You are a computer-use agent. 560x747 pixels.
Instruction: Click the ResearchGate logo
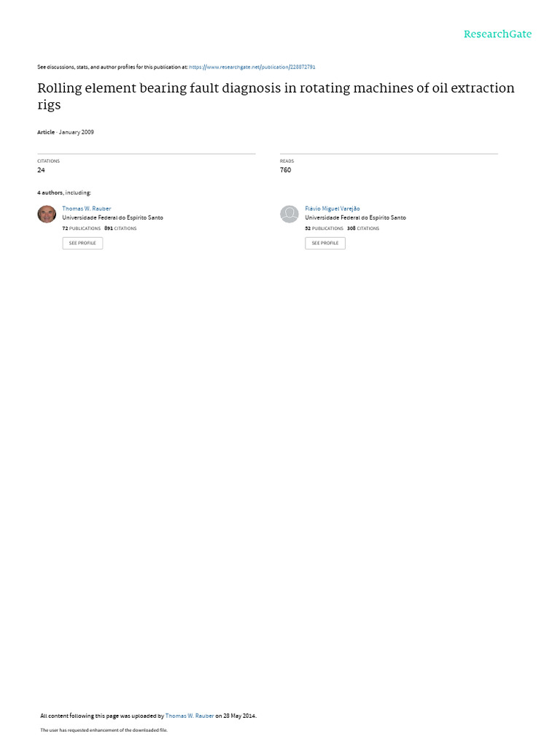[497, 34]
